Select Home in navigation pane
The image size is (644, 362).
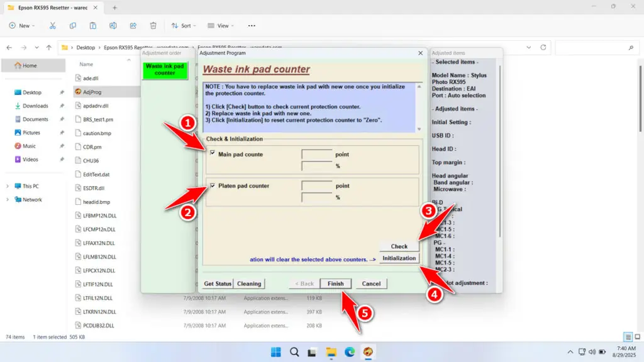(33, 65)
